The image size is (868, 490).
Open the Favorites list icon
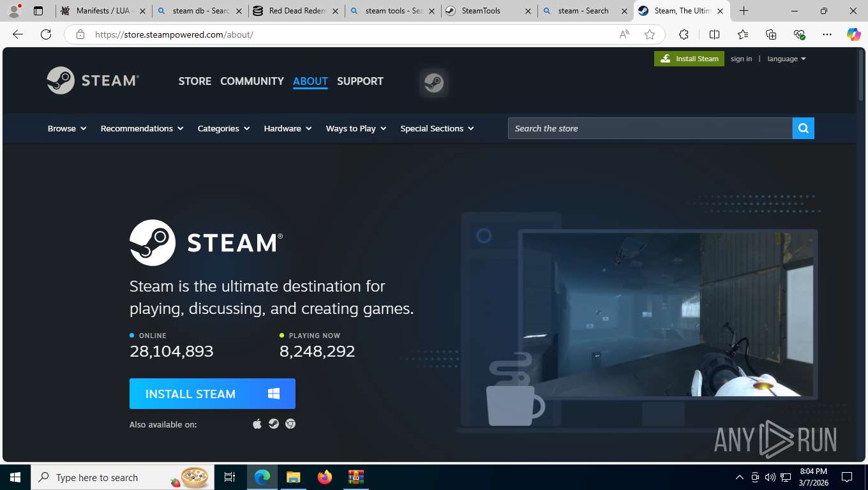(x=743, y=34)
